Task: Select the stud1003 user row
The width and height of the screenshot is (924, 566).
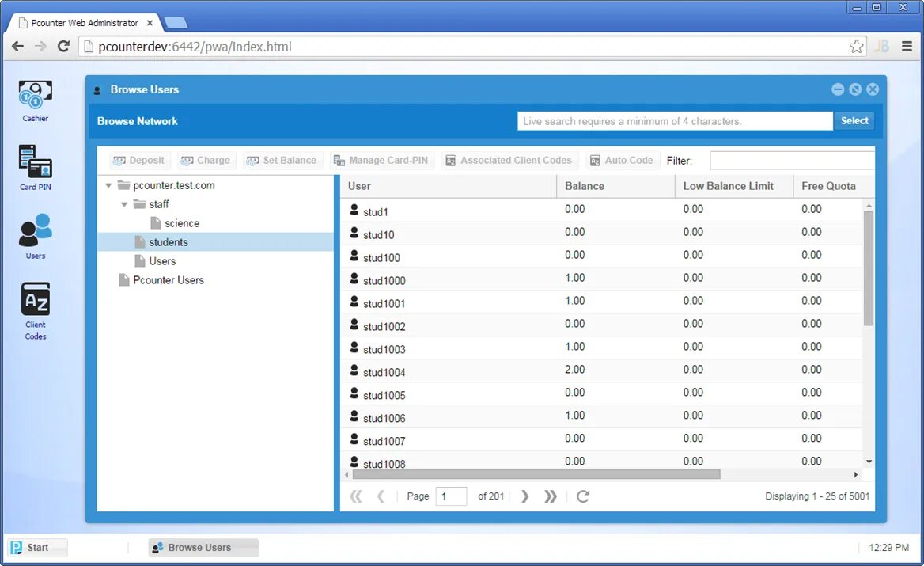Action: pyautogui.click(x=601, y=348)
